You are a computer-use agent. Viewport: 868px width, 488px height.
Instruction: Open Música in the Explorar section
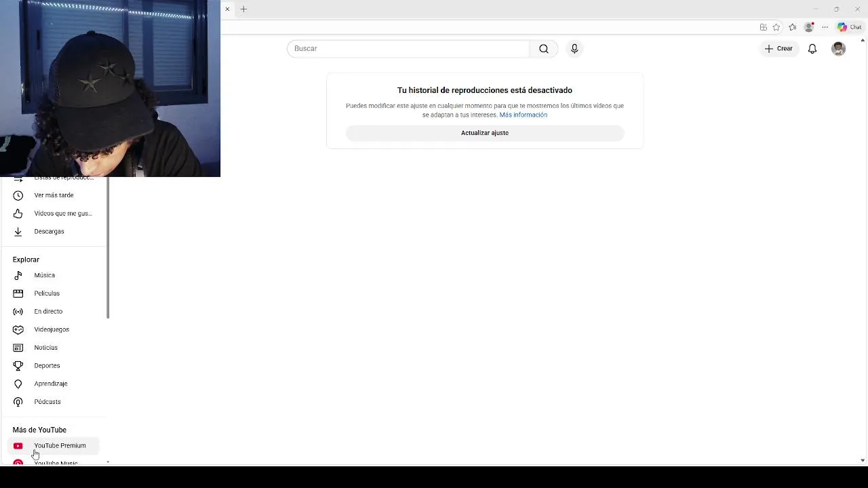coord(53,275)
